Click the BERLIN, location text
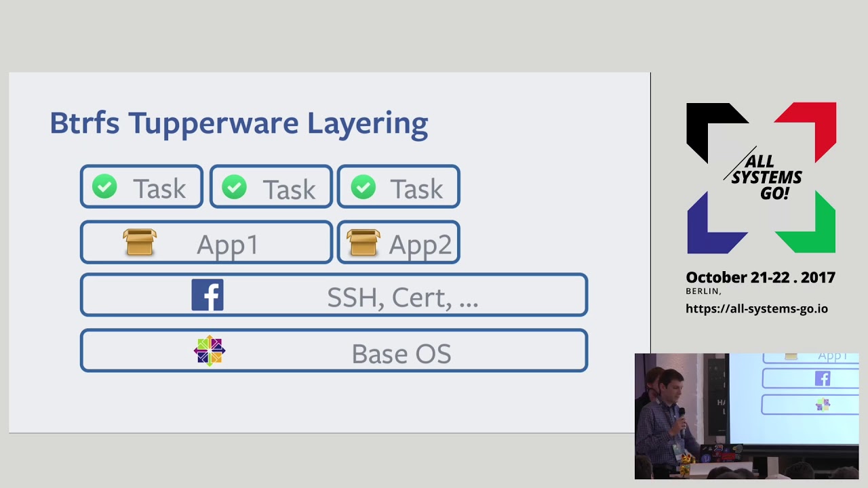This screenshot has width=868, height=488. 703,291
